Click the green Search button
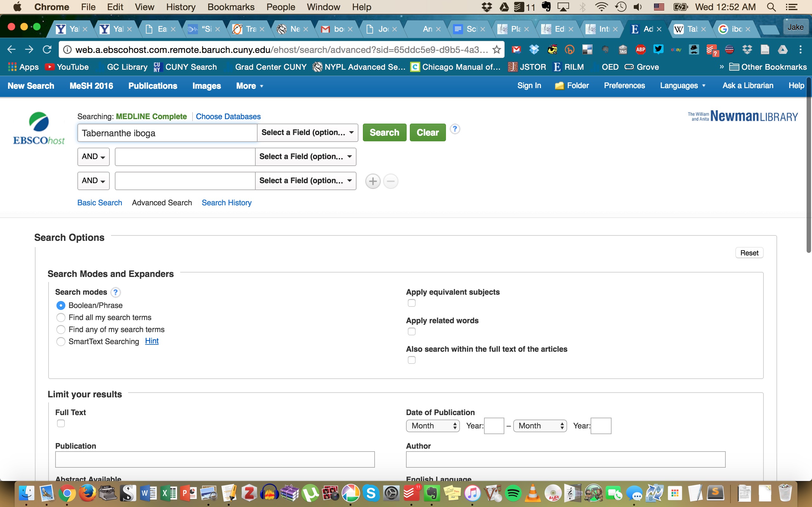 (384, 133)
